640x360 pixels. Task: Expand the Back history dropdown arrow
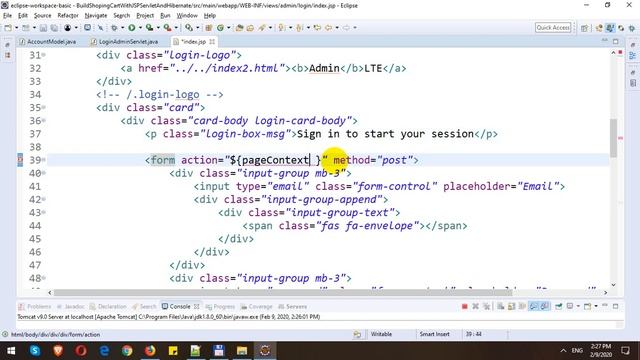tap(338, 27)
